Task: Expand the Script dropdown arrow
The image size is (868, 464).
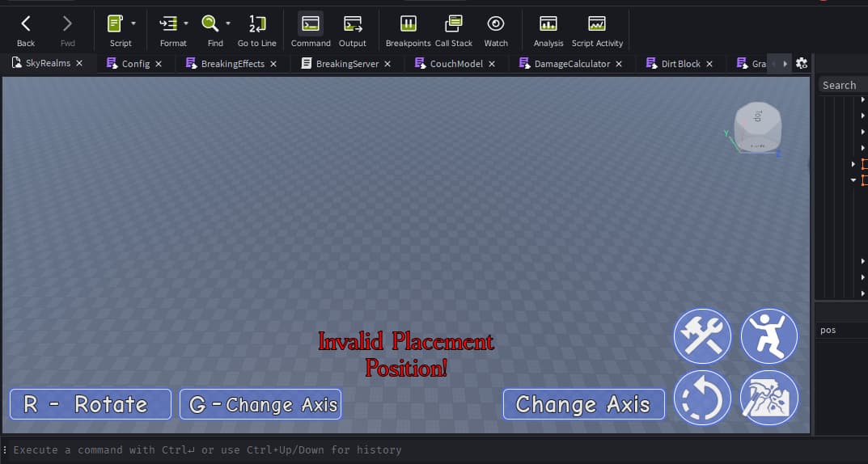Action: click(x=133, y=23)
